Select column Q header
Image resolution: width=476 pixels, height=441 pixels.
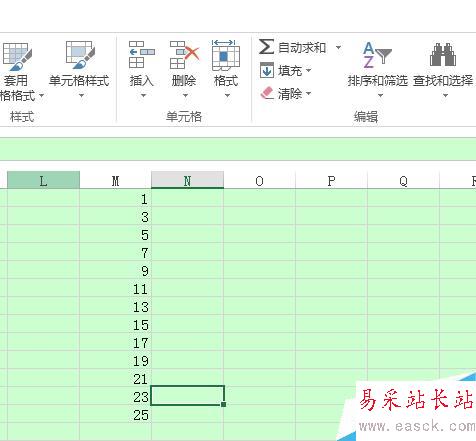click(x=403, y=180)
